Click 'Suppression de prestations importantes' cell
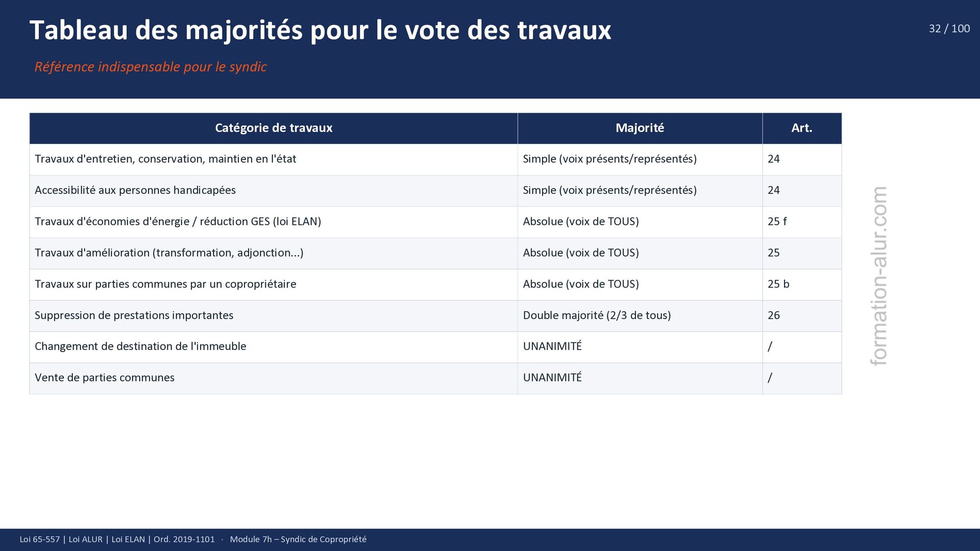Screen dimensions: 980x551 [x=274, y=316]
